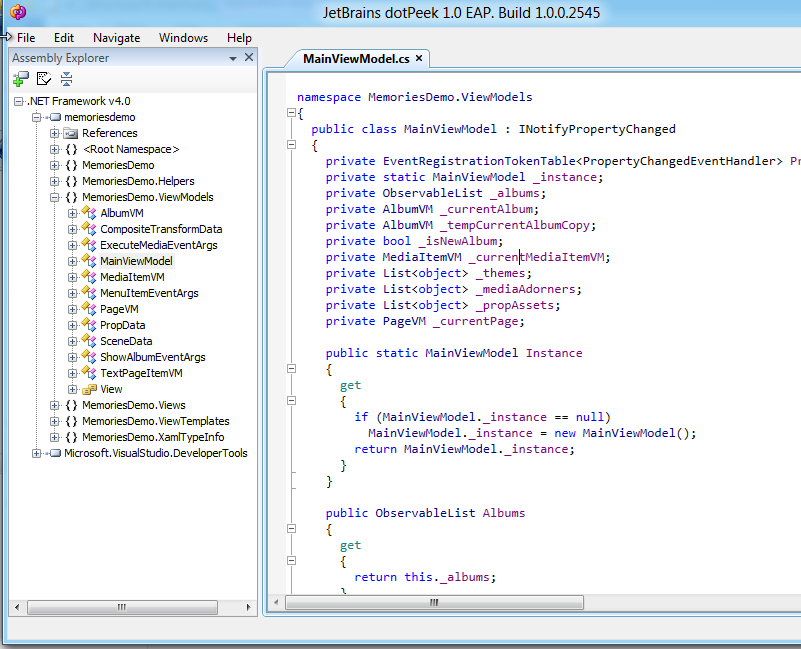Click the ExecuteMediaEventArgs class icon

click(89, 245)
